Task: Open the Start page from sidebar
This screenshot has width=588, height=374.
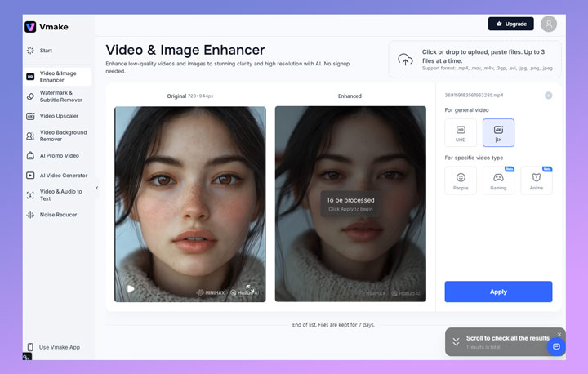Action: click(46, 51)
